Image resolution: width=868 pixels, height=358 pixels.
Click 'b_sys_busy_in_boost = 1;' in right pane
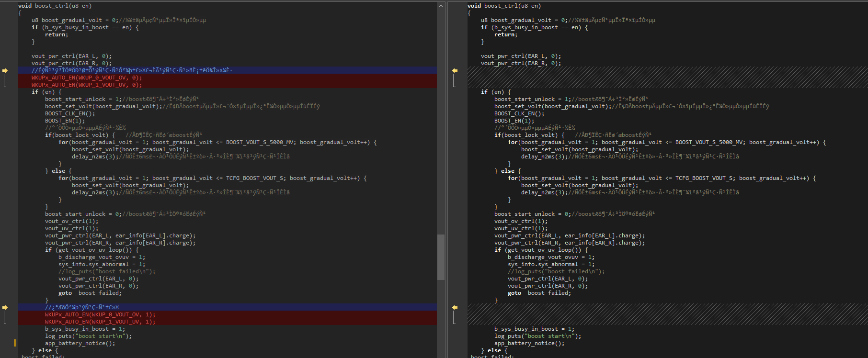click(x=535, y=329)
